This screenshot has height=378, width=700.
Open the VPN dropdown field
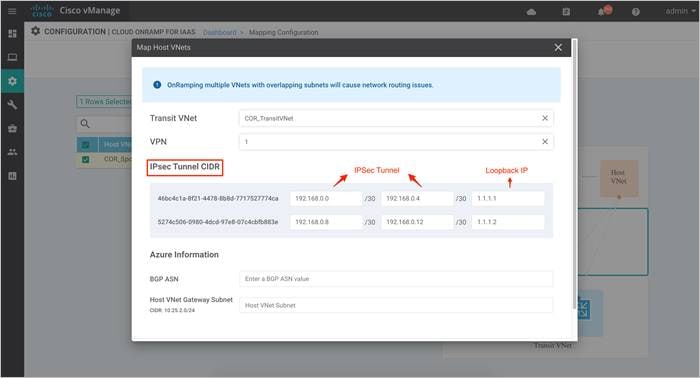pyautogui.click(x=396, y=141)
